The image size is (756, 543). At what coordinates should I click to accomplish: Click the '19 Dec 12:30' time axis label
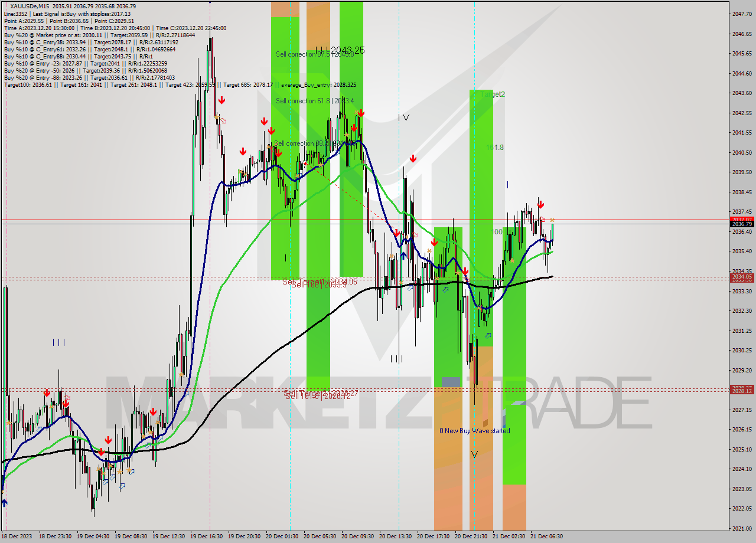(x=169, y=537)
